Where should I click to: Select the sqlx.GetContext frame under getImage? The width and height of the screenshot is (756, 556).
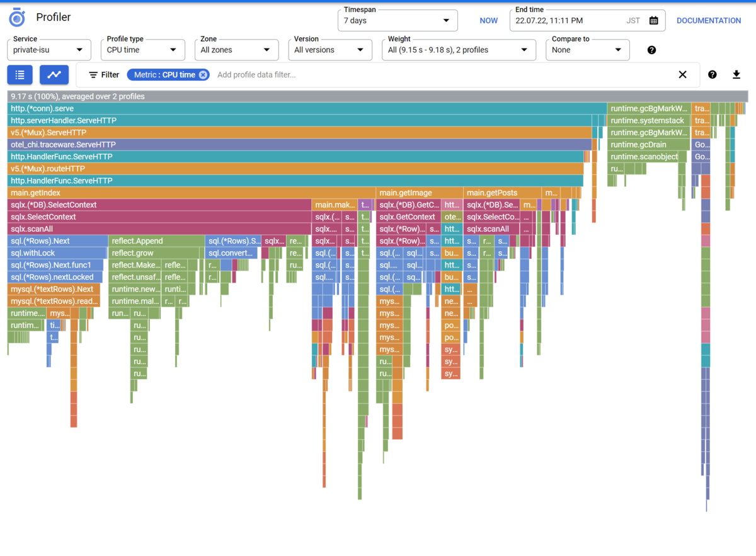pyautogui.click(x=409, y=217)
